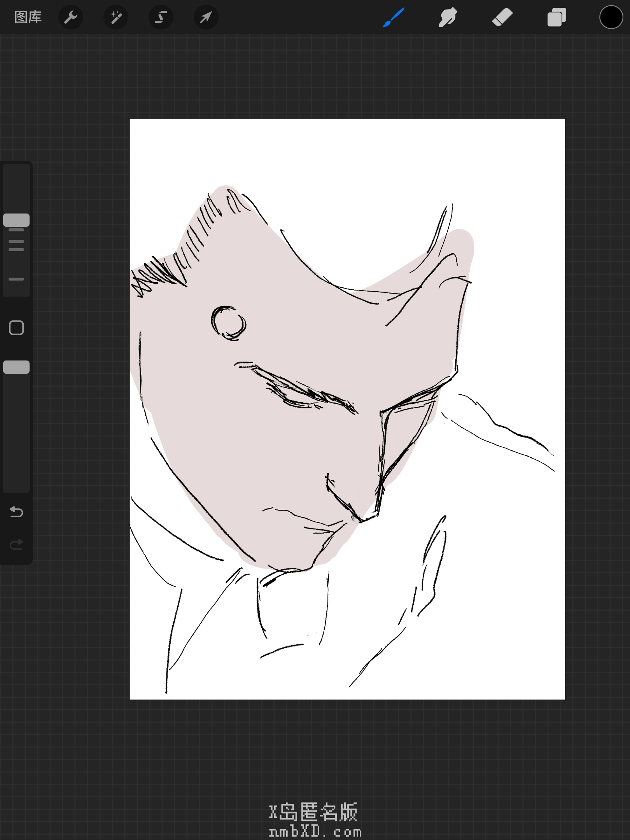
Task: Tap the square Modify button in sidebar
Action: pyautogui.click(x=16, y=328)
